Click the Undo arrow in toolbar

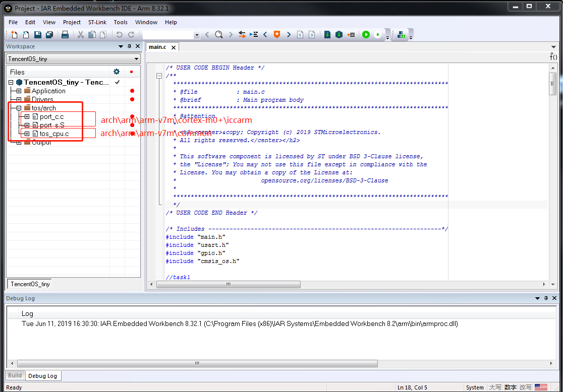pyautogui.click(x=119, y=35)
